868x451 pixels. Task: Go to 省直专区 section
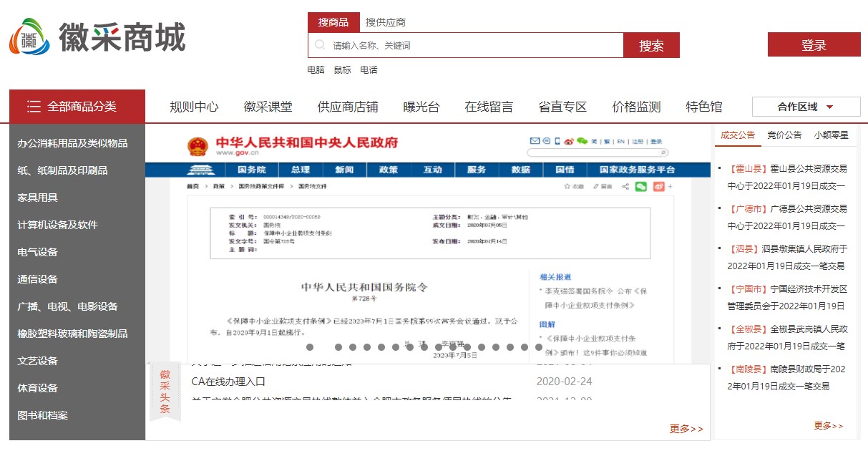tap(562, 107)
